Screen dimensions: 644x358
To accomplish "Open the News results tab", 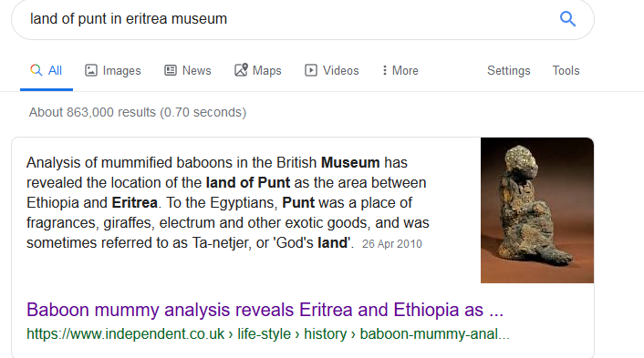I will tap(197, 70).
